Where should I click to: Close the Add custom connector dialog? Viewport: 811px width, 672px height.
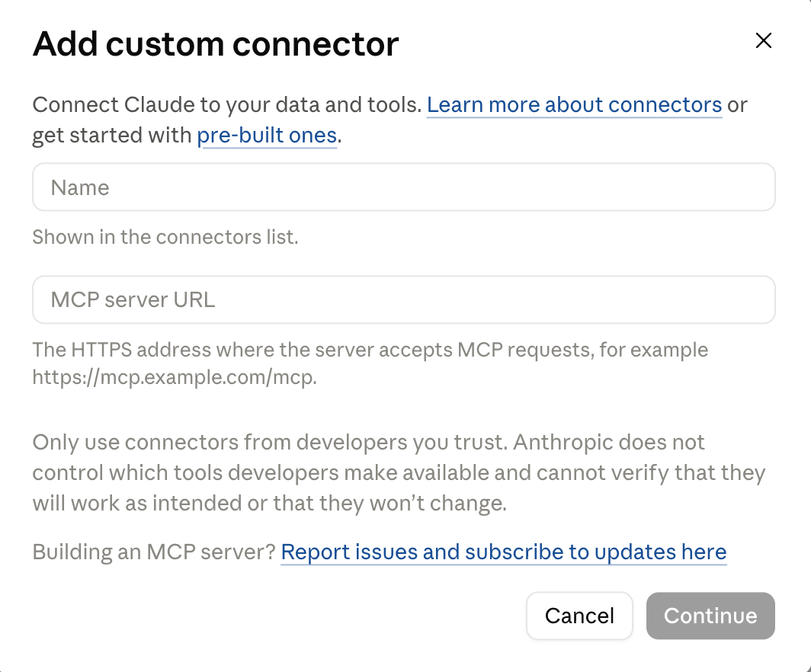tap(764, 40)
